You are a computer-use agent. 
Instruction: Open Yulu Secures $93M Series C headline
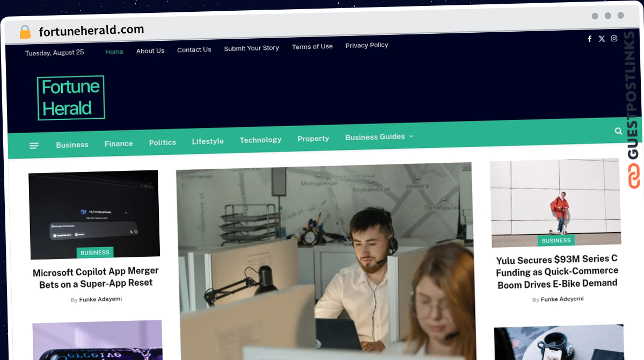coord(557,272)
